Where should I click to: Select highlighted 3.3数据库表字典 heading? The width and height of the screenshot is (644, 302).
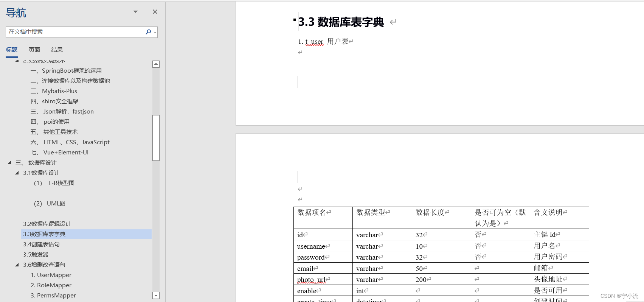[x=86, y=234]
